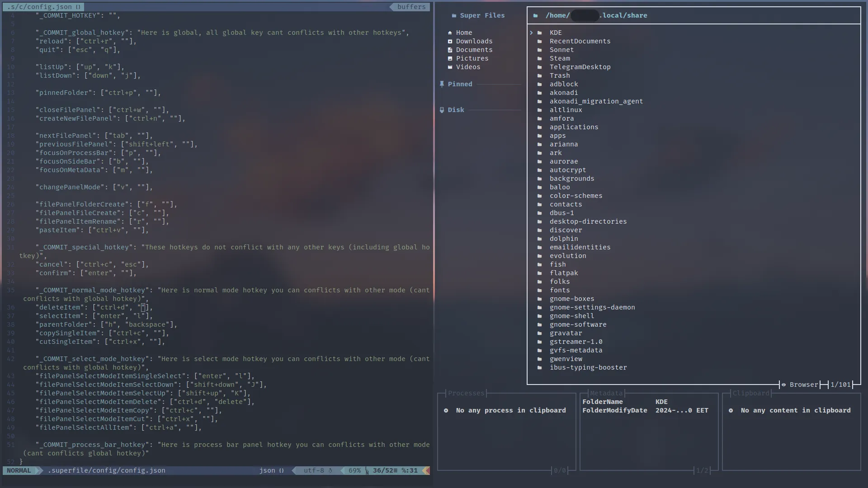Click the Disk section icon

pos(442,110)
